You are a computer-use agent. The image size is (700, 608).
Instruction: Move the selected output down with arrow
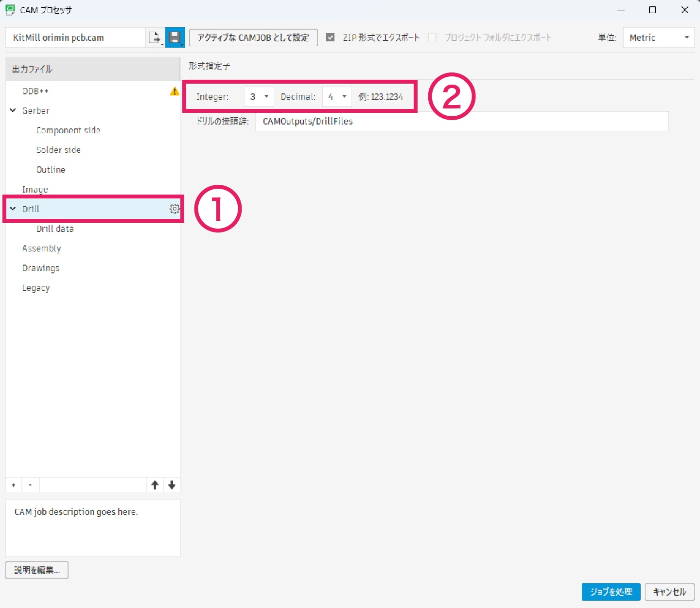(172, 485)
